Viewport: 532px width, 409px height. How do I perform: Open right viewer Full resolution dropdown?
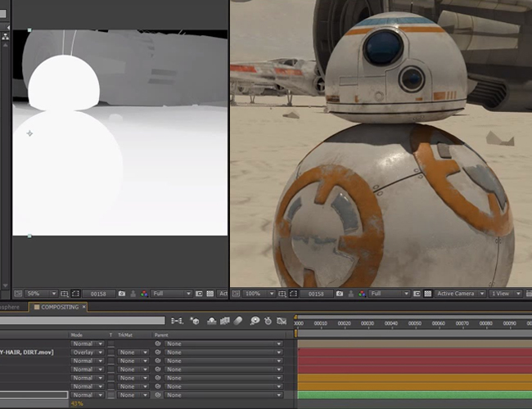[389, 294]
